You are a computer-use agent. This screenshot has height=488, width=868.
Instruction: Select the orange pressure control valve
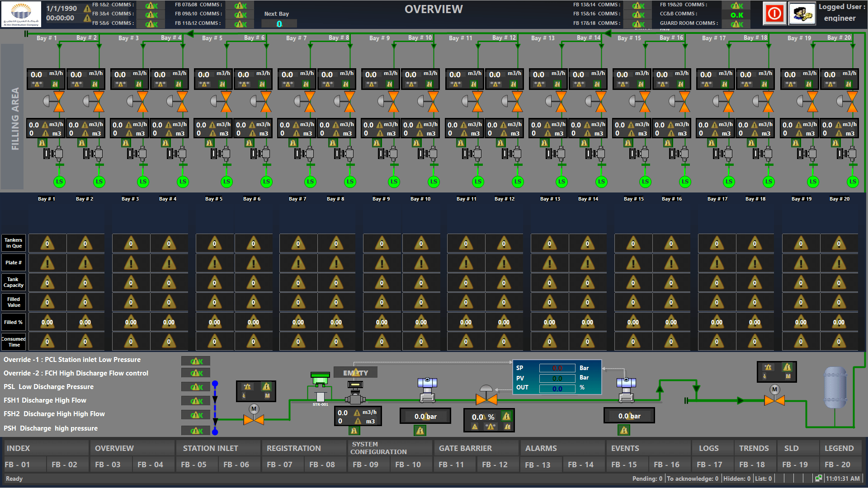click(x=486, y=399)
